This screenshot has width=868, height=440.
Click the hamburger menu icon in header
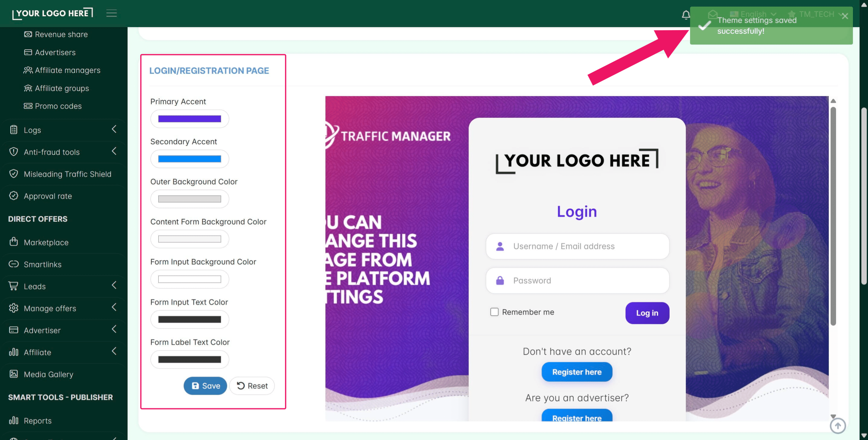[x=112, y=13]
